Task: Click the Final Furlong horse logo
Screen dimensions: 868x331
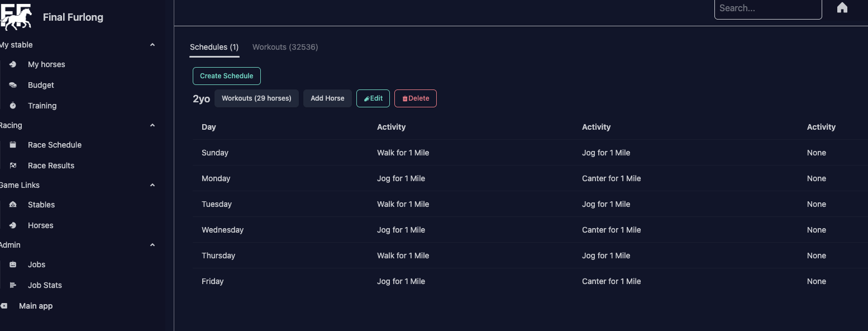Action: [x=16, y=17]
